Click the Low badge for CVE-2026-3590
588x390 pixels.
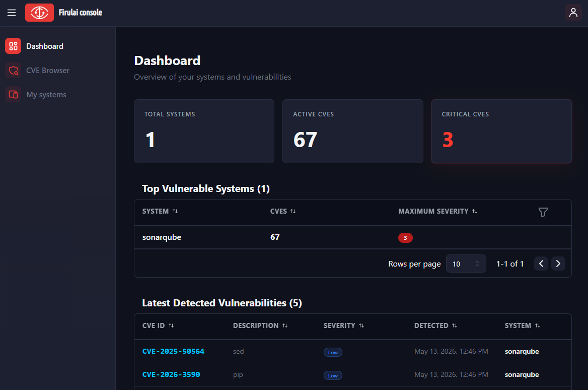(333, 375)
